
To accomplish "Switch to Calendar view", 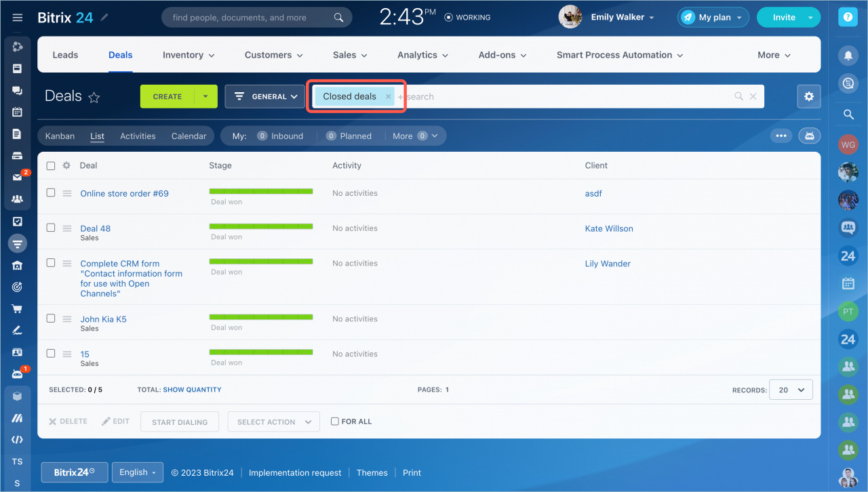I will (x=189, y=136).
